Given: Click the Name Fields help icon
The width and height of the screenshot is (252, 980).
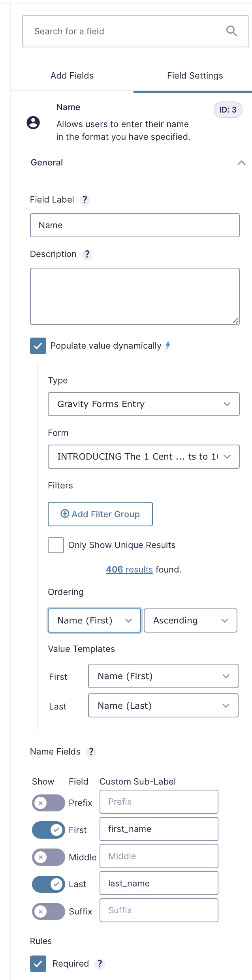Looking at the screenshot, I should (x=91, y=752).
